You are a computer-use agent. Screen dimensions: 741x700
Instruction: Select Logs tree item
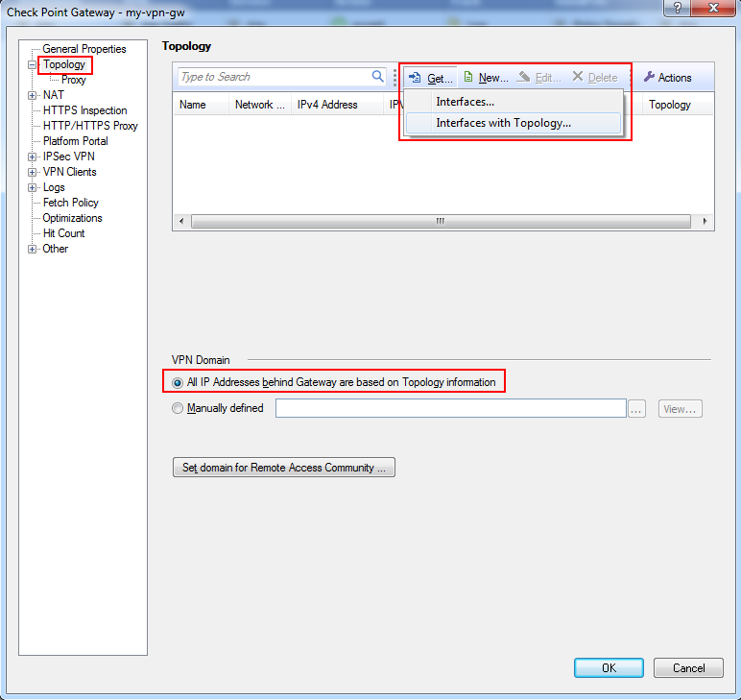[x=54, y=187]
